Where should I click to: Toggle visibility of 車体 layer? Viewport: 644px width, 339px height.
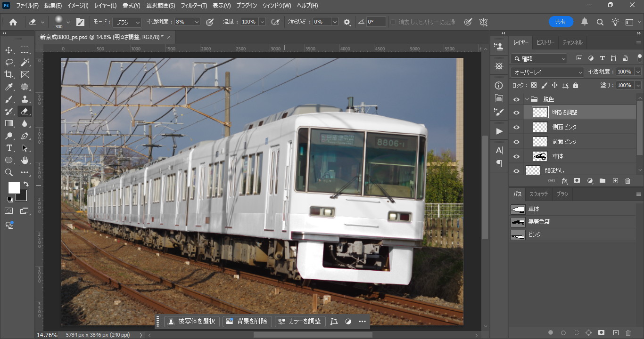[516, 156]
